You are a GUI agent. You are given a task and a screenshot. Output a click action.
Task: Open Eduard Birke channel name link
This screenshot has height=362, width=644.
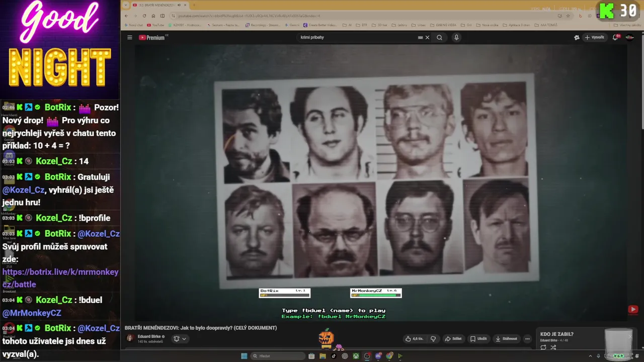[x=149, y=336]
